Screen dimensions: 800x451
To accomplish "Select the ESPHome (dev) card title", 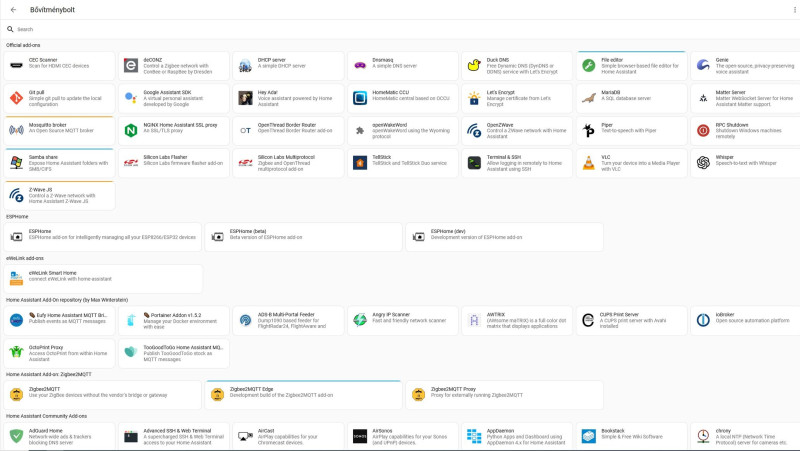I will pos(448,231).
